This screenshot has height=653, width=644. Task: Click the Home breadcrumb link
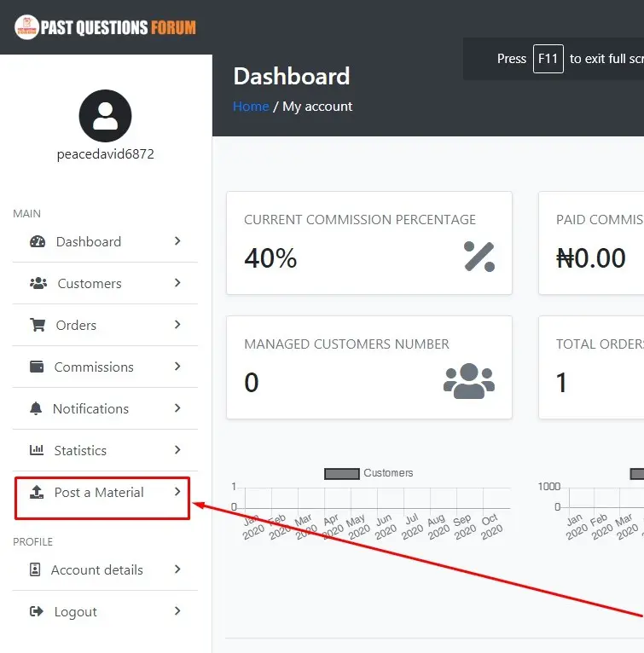coord(251,107)
